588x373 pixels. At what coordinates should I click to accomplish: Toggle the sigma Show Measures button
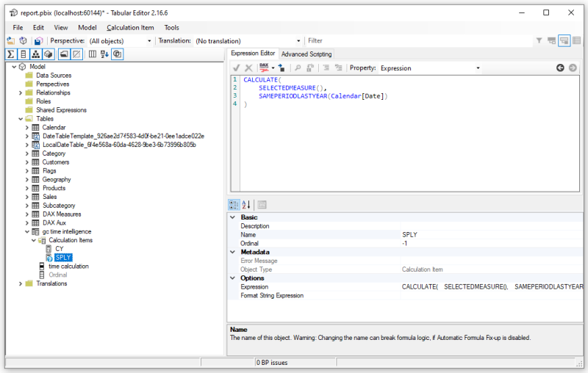(11, 54)
